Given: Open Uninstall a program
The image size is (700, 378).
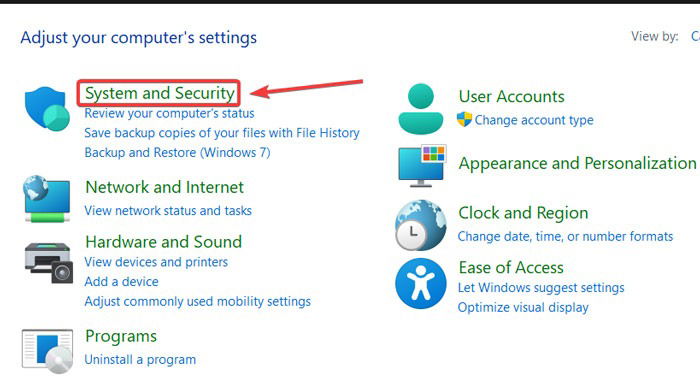Looking at the screenshot, I should point(140,360).
